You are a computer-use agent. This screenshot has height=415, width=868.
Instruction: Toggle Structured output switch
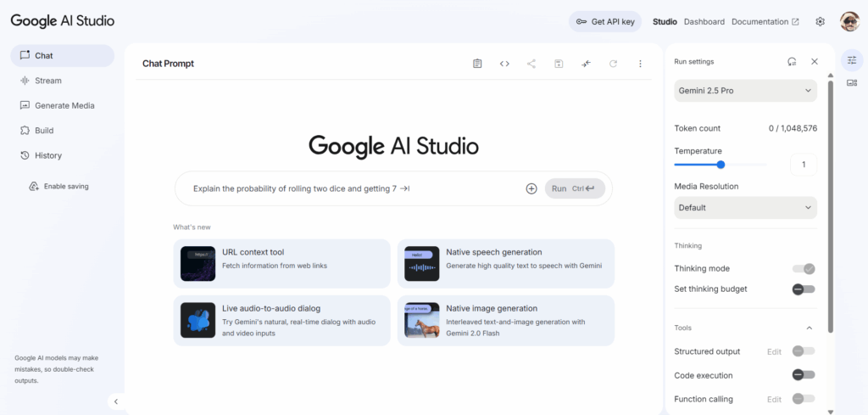pos(804,351)
